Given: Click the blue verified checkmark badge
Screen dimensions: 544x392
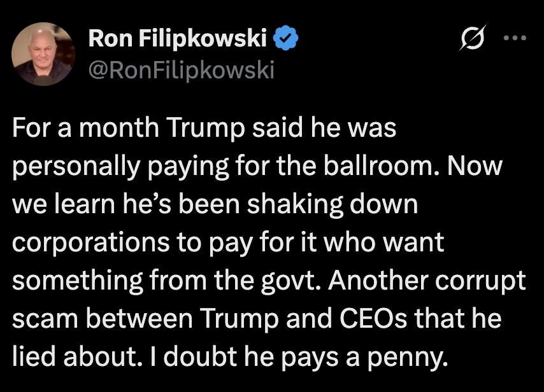Looking at the screenshot, I should click(x=286, y=39).
